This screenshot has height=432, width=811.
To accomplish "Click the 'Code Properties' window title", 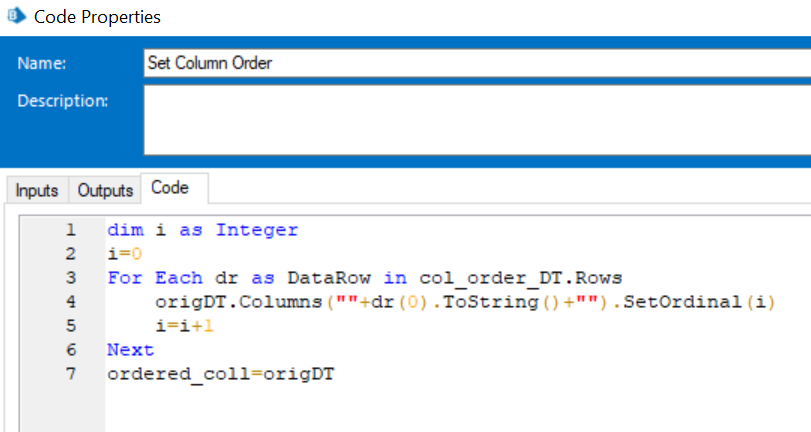I will [97, 17].
